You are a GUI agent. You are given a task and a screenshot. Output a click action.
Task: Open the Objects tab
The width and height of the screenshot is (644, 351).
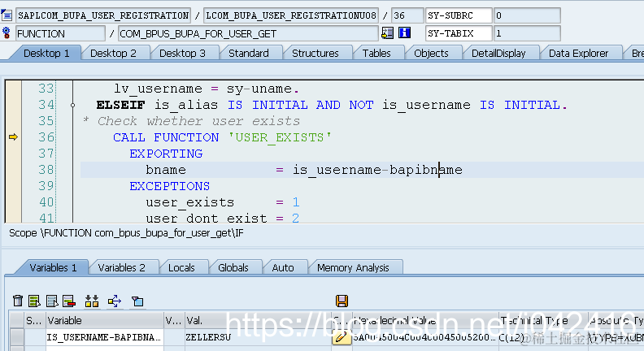[431, 54]
